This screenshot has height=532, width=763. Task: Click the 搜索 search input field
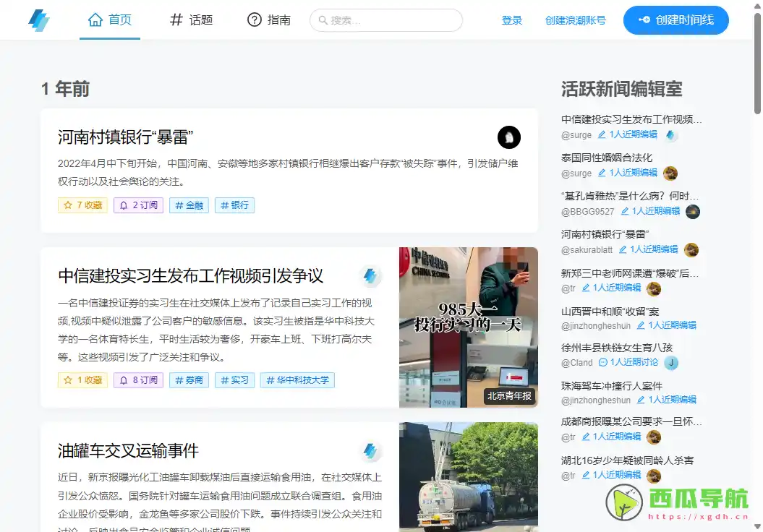(385, 20)
